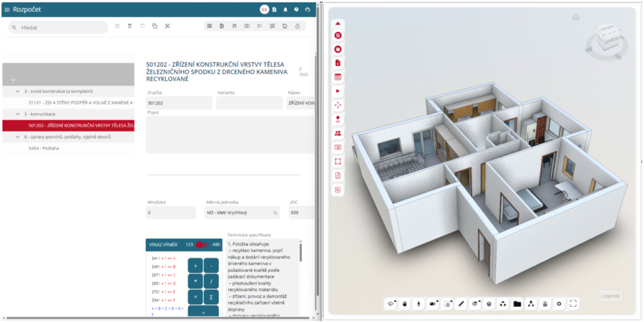Click the home view icon above the cube

point(575,17)
